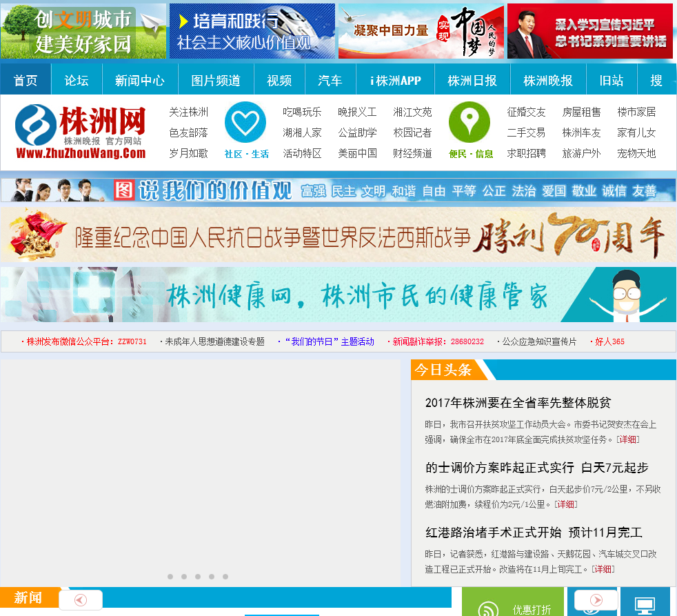Image resolution: width=677 pixels, height=616 pixels.
Task: Open 株洲日报 in the nav bar
Action: [x=472, y=80]
